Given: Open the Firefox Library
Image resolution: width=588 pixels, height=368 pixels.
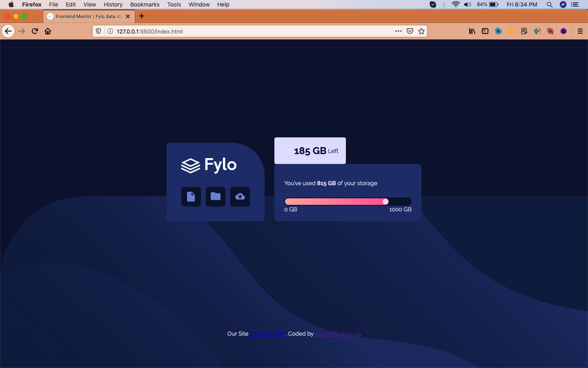Looking at the screenshot, I should tap(472, 31).
